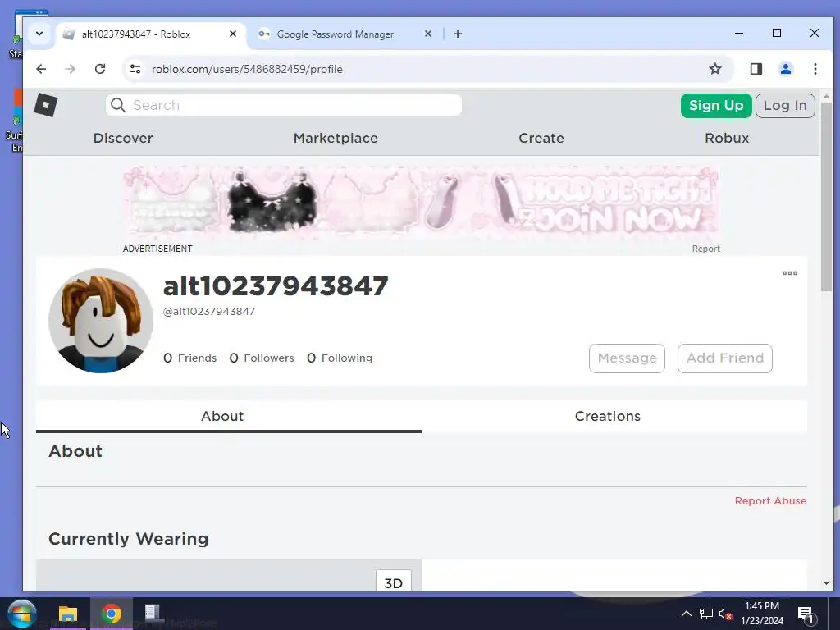
Task: Report the advertisement
Action: point(706,249)
